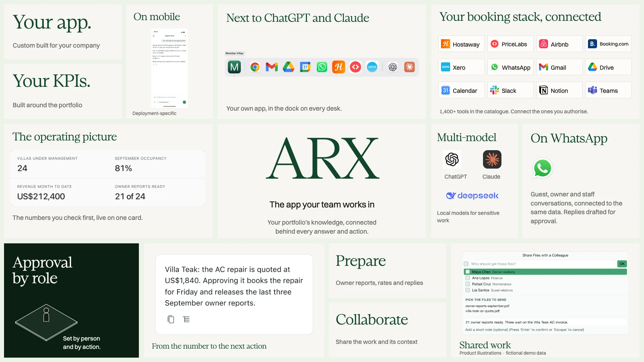
Task: Check the Rafael Cruz checkbox
Action: click(468, 284)
